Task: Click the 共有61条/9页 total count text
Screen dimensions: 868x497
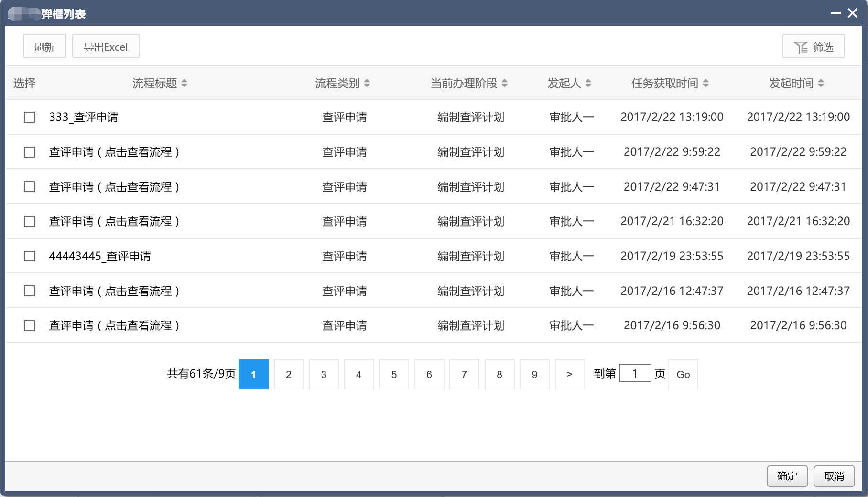Action: pos(201,374)
